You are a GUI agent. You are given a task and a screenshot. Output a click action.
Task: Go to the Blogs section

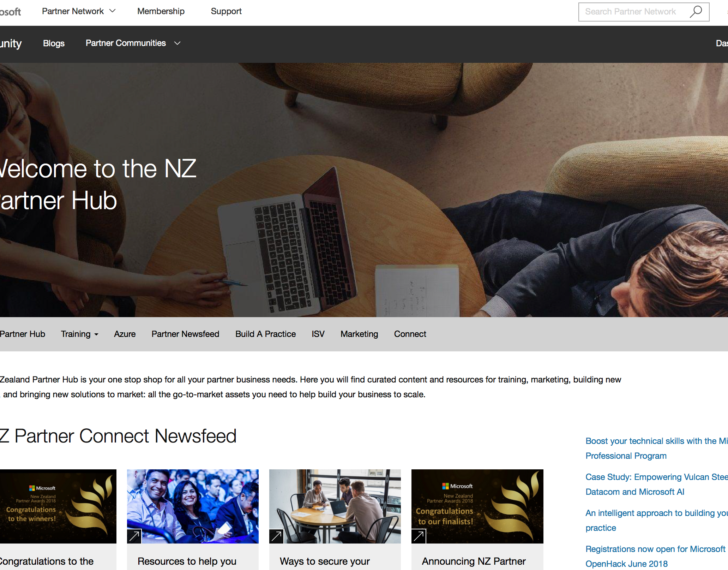coord(54,43)
